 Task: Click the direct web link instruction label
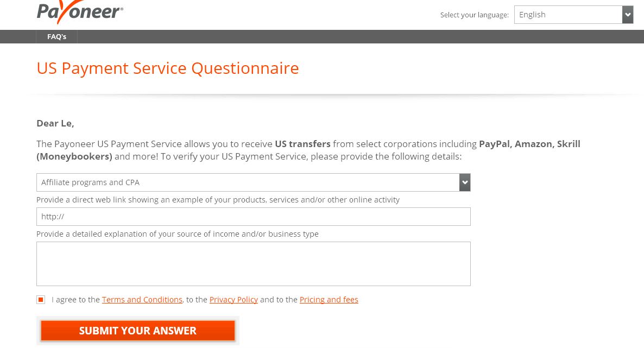[x=218, y=200]
